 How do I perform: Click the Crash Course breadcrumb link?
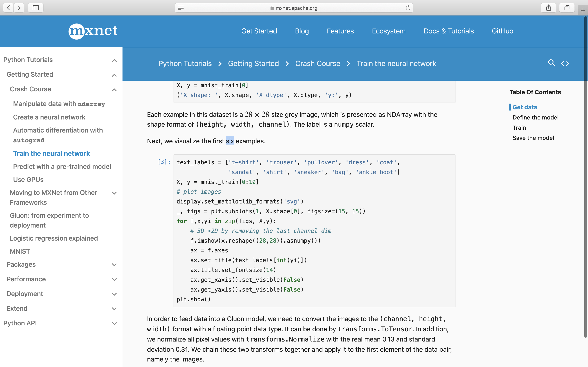pos(317,63)
